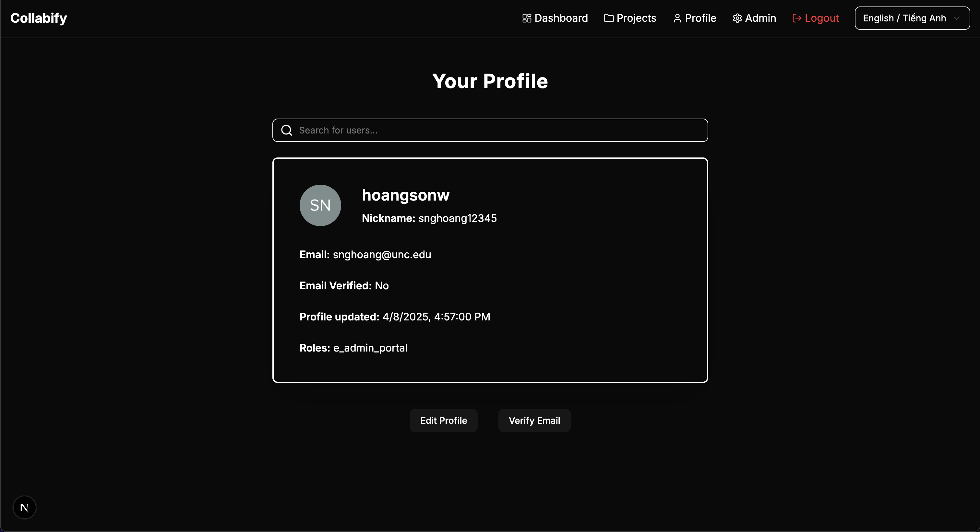The image size is (980, 532).
Task: Open the Dashboard nav item
Action: pyautogui.click(x=555, y=18)
